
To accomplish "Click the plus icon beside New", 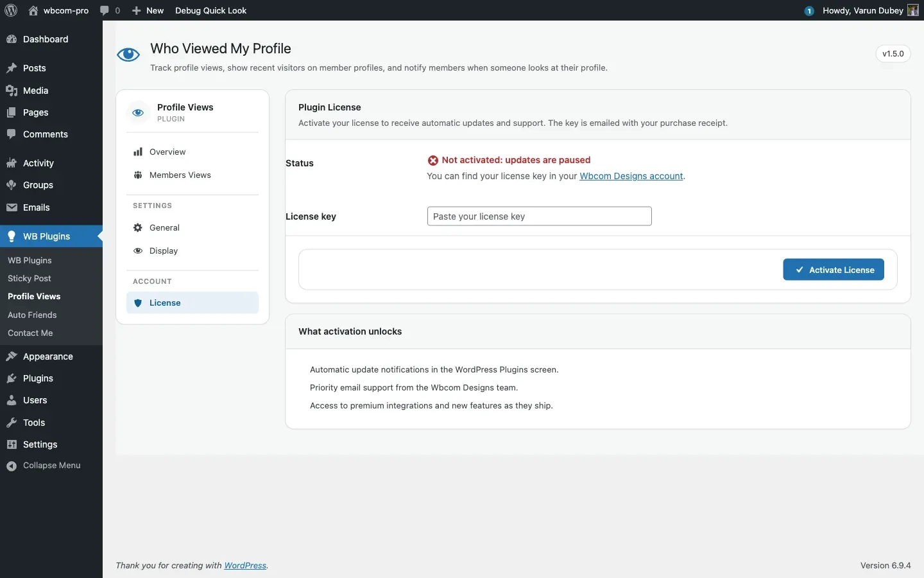I will [136, 10].
